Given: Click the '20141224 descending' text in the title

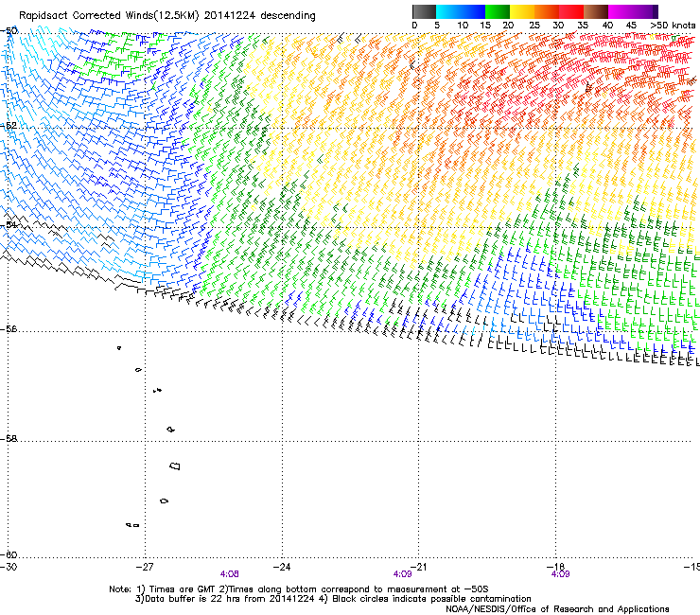Looking at the screenshot, I should point(260,16).
